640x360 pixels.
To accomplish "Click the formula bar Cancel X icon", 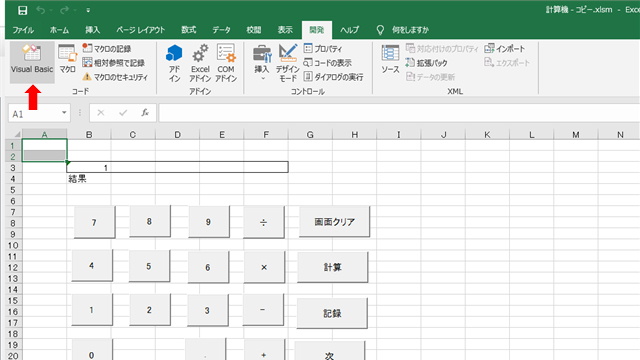I will click(x=101, y=113).
